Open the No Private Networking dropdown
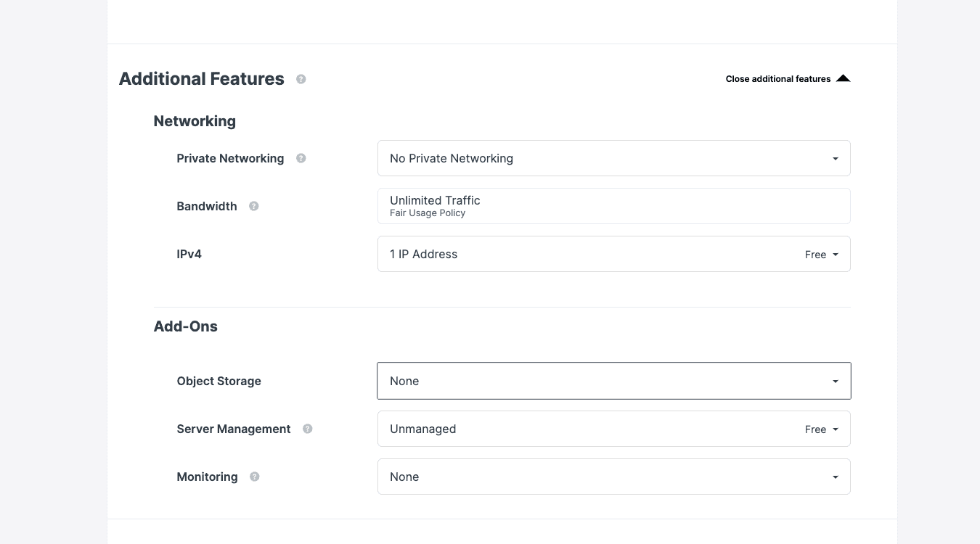The image size is (980, 544). coord(613,158)
